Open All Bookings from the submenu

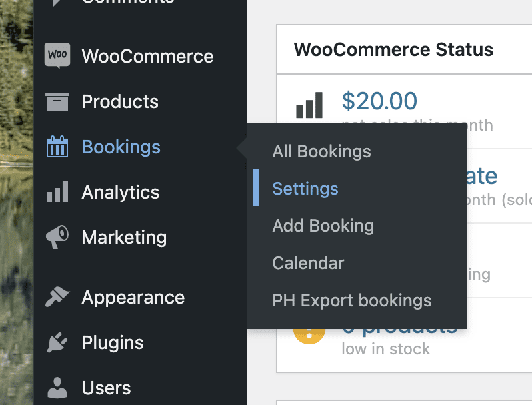321,151
